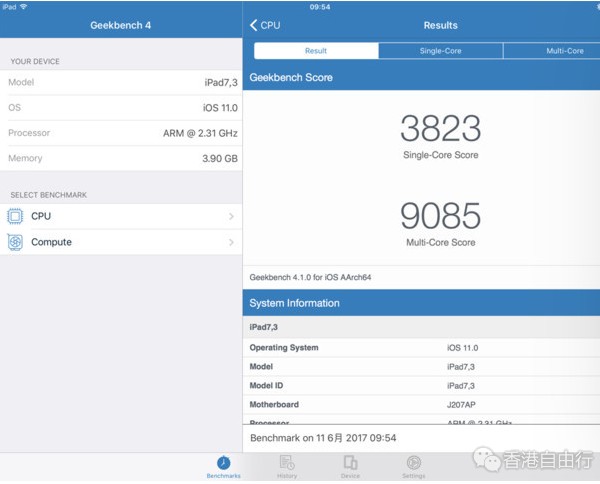
Task: Switch to the Result tab
Action: click(x=316, y=51)
